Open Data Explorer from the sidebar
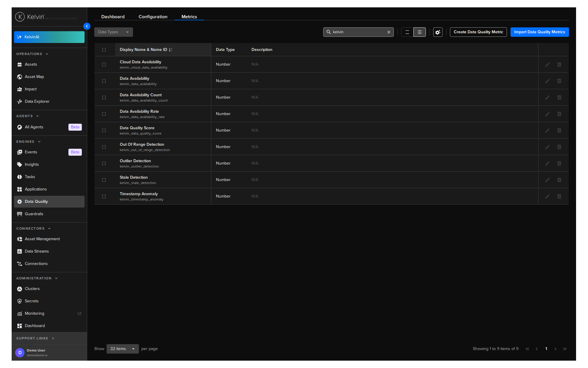588x368 pixels. click(x=49, y=102)
